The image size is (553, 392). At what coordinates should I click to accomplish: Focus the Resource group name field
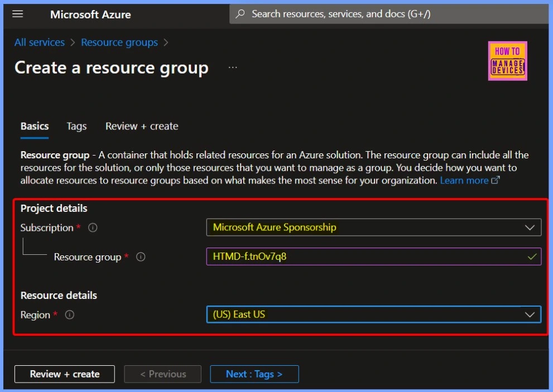click(373, 257)
